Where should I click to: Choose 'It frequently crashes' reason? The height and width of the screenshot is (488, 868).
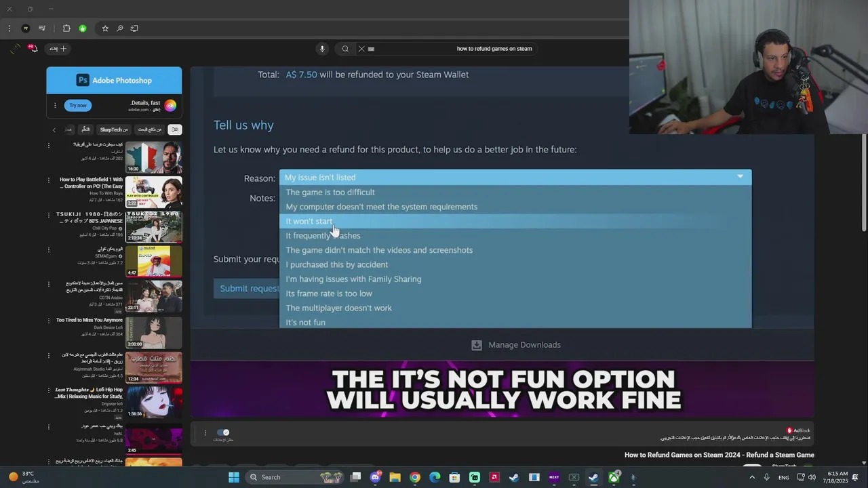(x=515, y=236)
